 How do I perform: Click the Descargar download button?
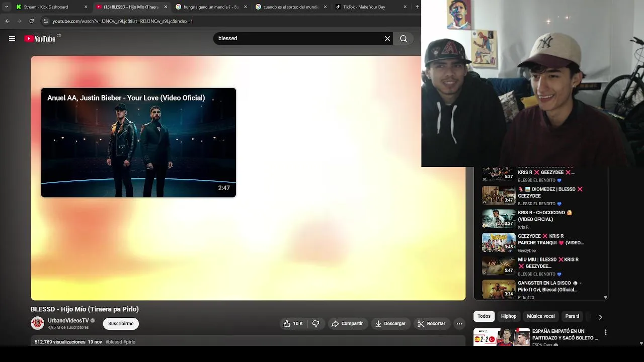tap(390, 324)
